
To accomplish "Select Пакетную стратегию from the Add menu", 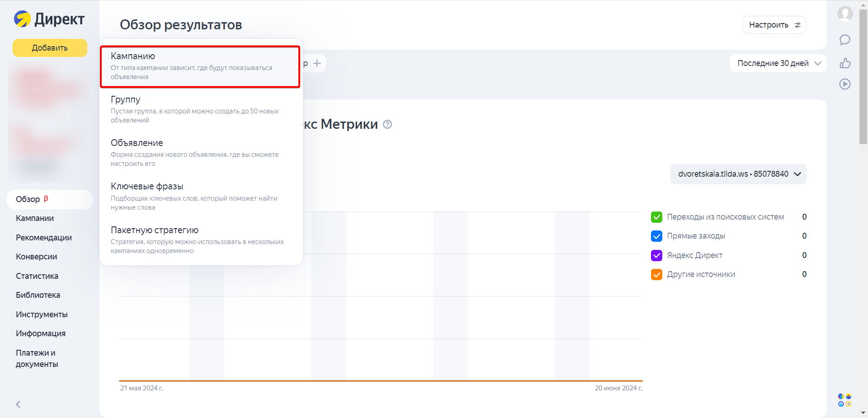I will 200,240.
